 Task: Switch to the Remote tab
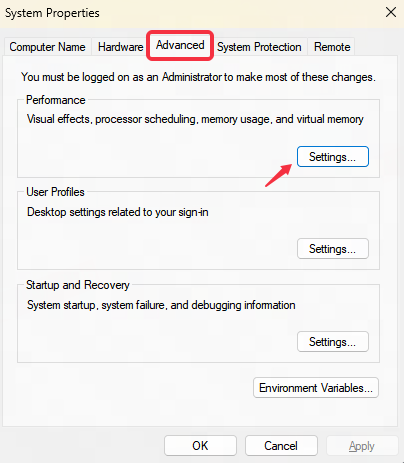(332, 47)
